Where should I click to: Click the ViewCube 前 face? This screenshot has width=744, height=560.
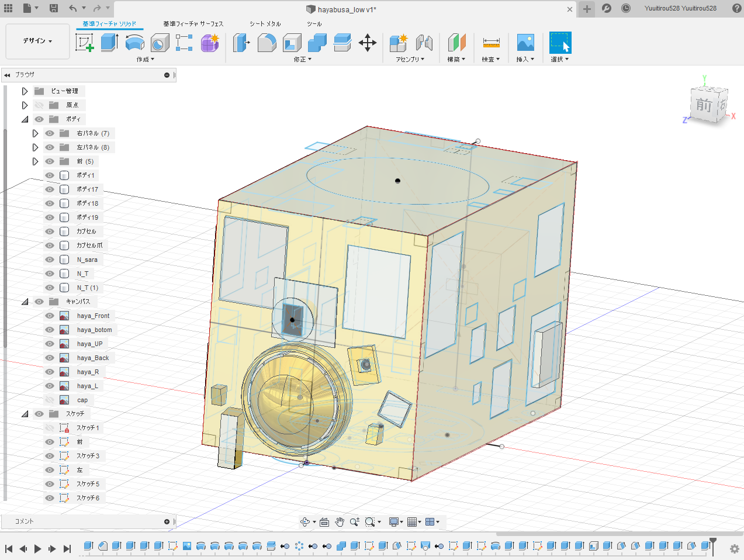[x=703, y=105]
